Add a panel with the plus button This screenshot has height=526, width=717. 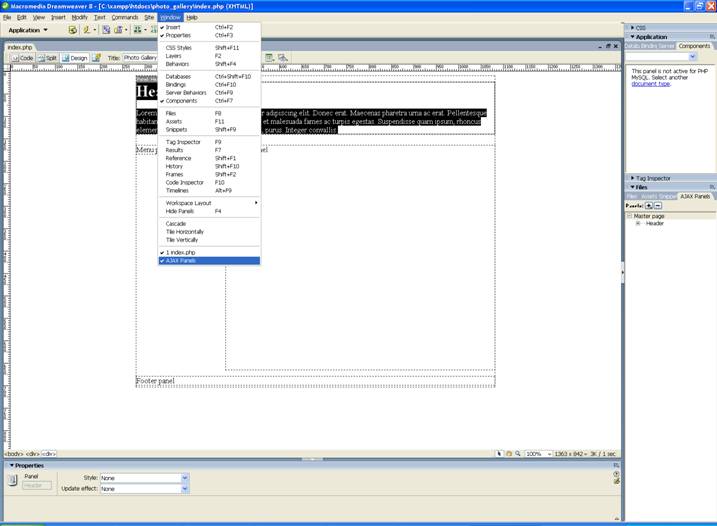[x=649, y=206]
